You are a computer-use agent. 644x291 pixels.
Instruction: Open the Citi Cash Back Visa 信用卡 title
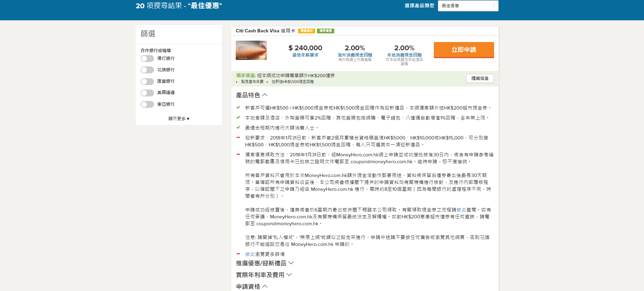click(x=265, y=31)
